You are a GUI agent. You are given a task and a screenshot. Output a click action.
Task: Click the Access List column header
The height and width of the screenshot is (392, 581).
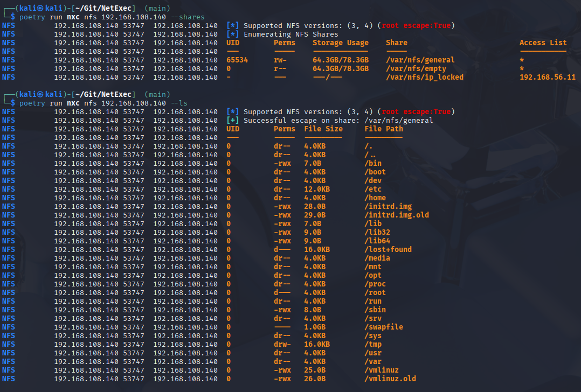click(543, 43)
